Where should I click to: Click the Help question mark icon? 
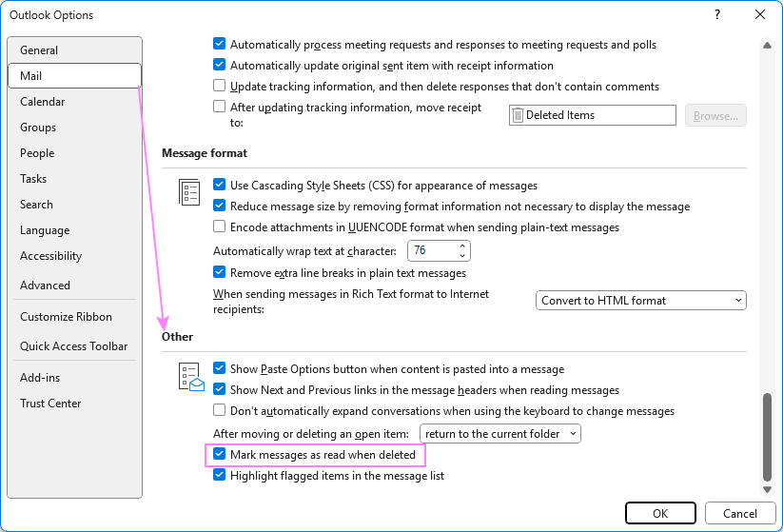tap(715, 14)
